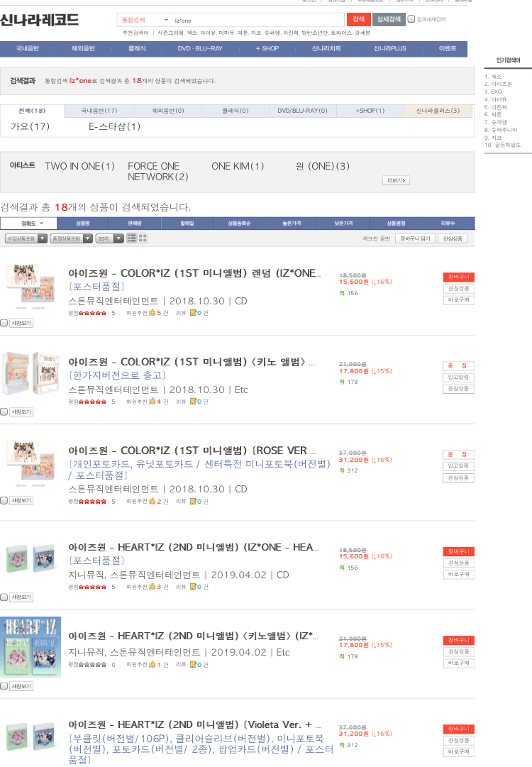The image size is (532, 767).
Task: Click the 신나라레코드 logo
Action: pyautogui.click(x=40, y=20)
